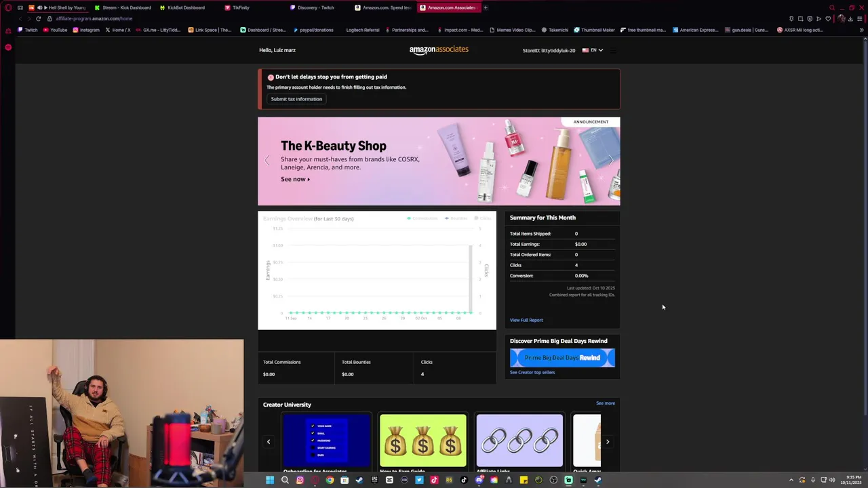Open How to Earn Guide money bags thumbnail

[x=423, y=441]
